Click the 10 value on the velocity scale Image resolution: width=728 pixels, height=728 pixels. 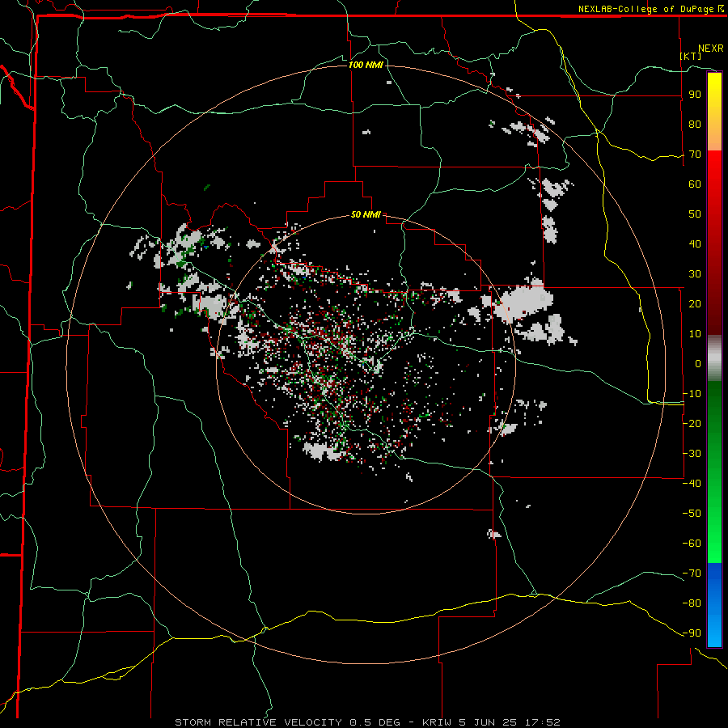point(695,334)
